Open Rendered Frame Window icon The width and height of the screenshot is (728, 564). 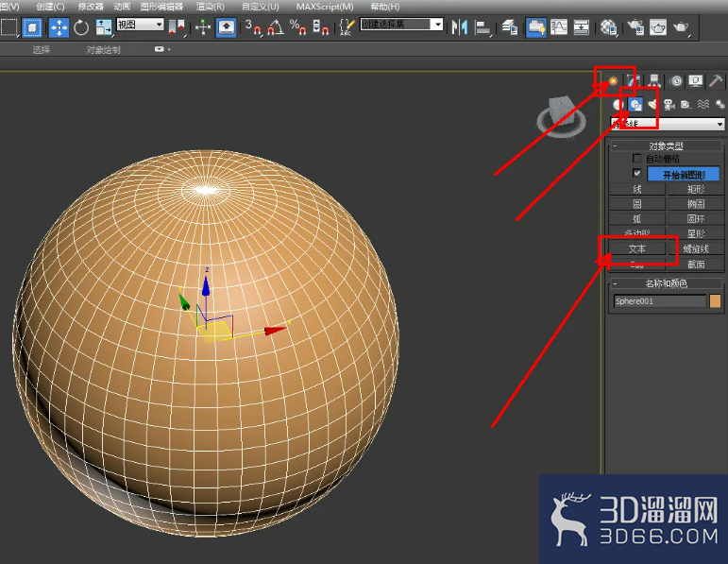coord(657,27)
